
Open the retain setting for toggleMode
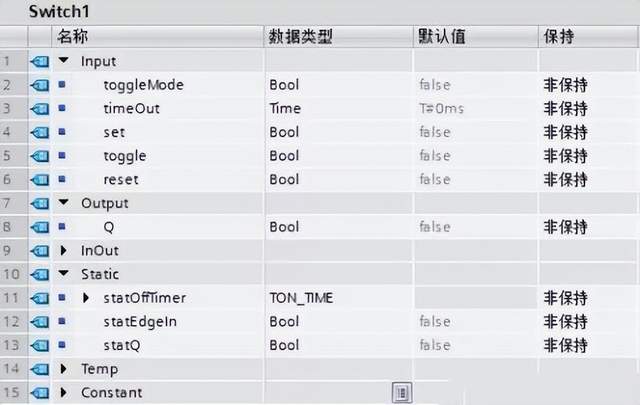tap(565, 85)
